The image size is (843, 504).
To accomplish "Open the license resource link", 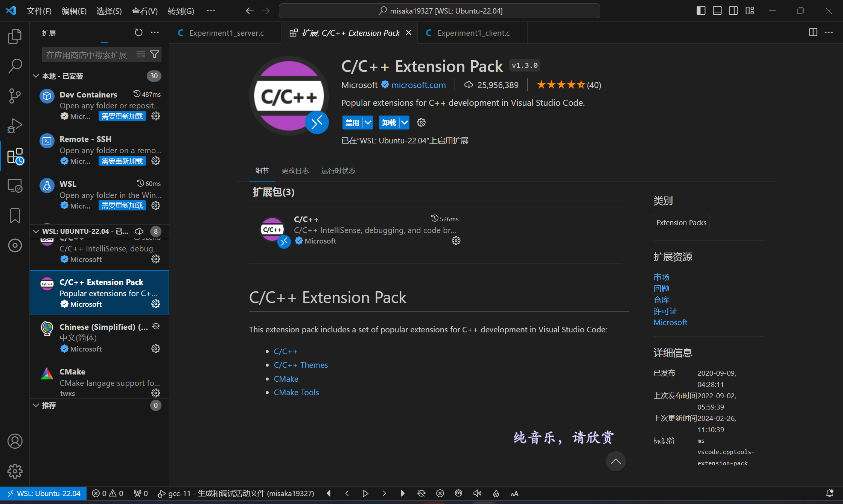I will [x=665, y=311].
